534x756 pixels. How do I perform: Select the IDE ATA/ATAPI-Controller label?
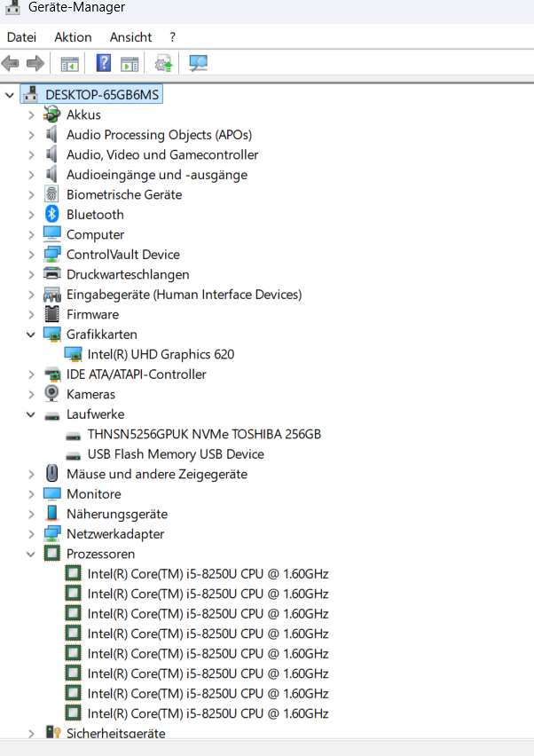pyautogui.click(x=136, y=374)
